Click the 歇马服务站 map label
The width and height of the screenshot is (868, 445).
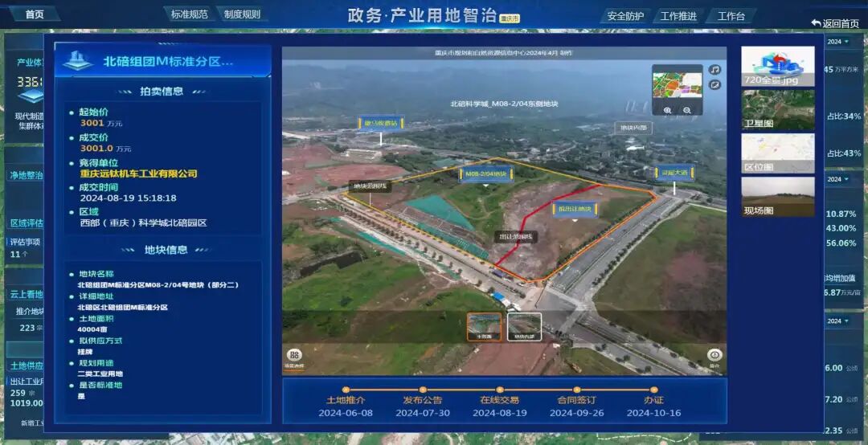[381, 123]
